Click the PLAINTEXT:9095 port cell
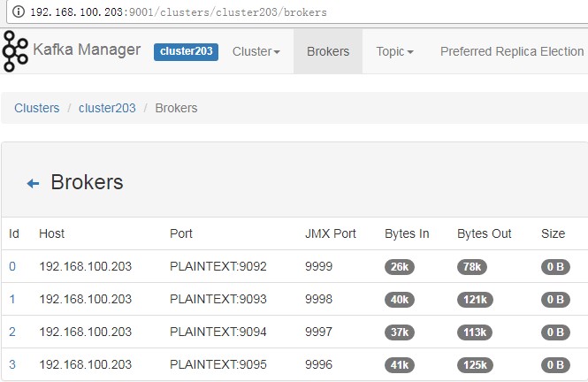588x382 pixels. coord(218,364)
